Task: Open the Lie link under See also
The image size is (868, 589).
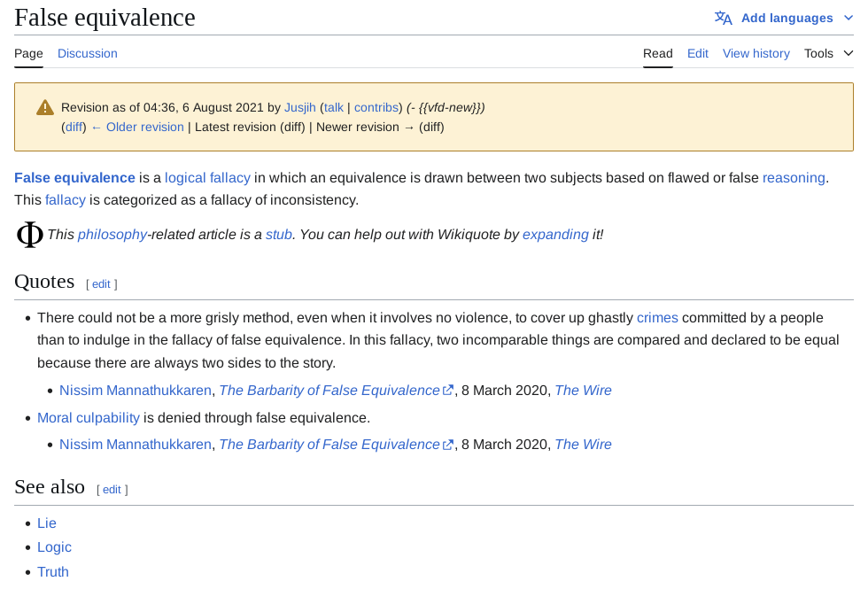Action: pyautogui.click(x=46, y=523)
